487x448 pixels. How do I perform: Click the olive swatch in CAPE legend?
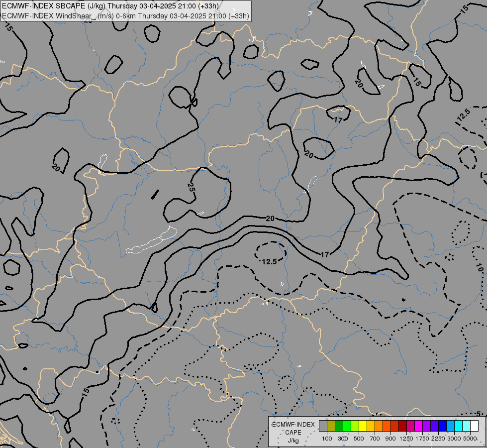coord(331,426)
